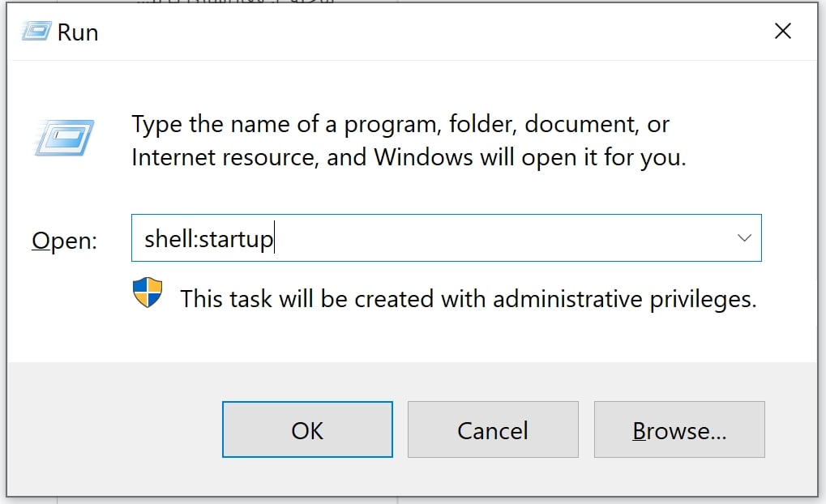Close the Run dialog with the X
The height and width of the screenshot is (504, 826).
[782, 32]
